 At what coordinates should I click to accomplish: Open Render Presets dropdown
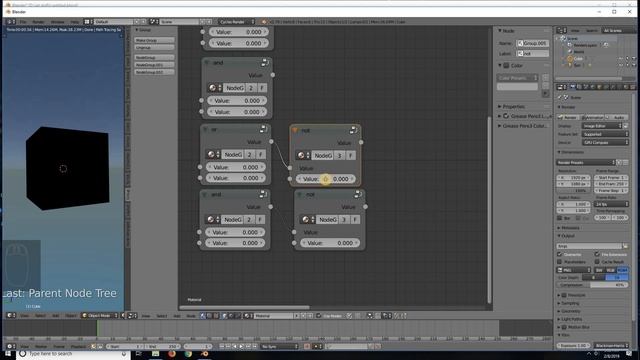pyautogui.click(x=586, y=162)
